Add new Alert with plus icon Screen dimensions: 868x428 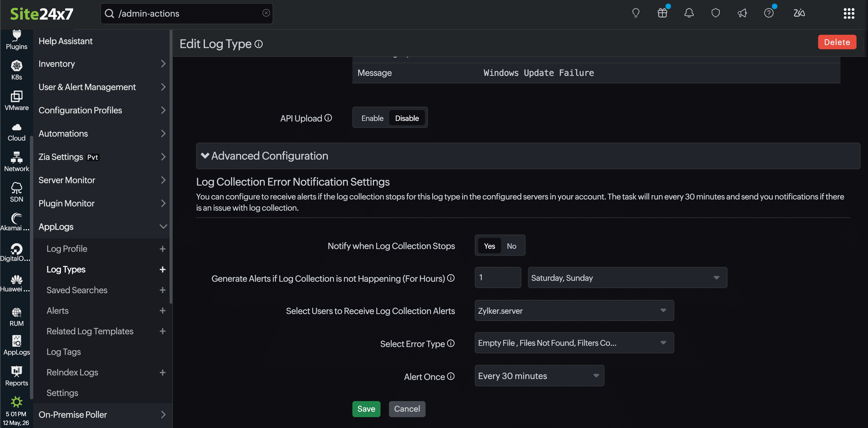tap(162, 310)
